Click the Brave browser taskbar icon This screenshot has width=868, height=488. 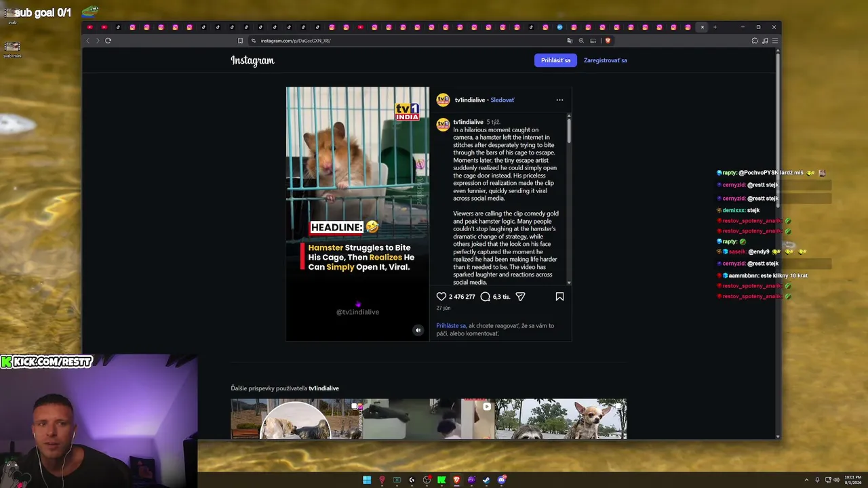pyautogui.click(x=456, y=480)
